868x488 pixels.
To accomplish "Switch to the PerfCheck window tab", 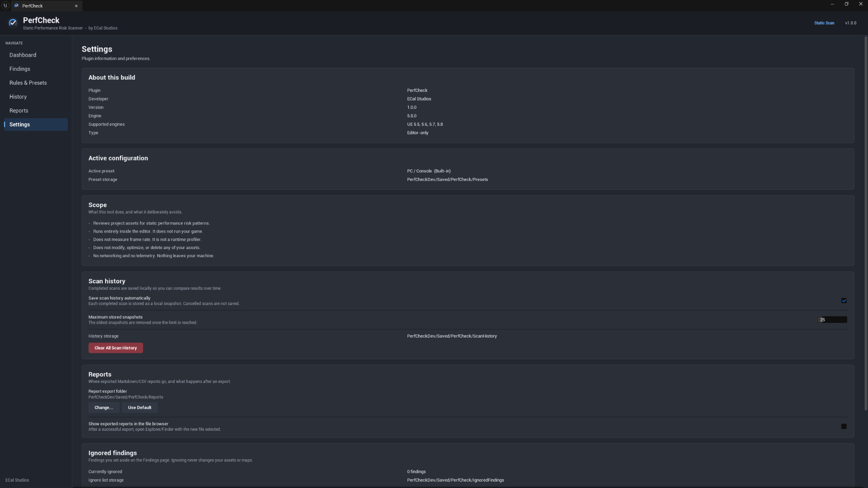I will pos(47,6).
